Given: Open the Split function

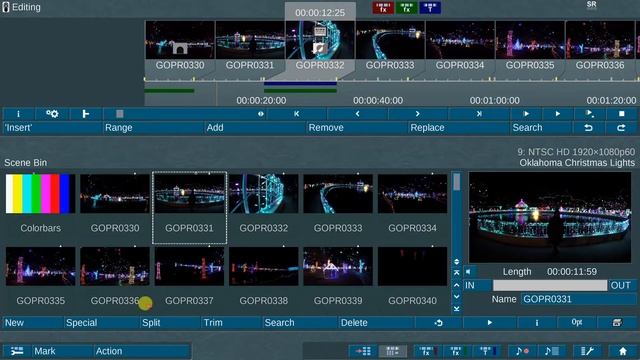Looking at the screenshot, I should click(170, 323).
